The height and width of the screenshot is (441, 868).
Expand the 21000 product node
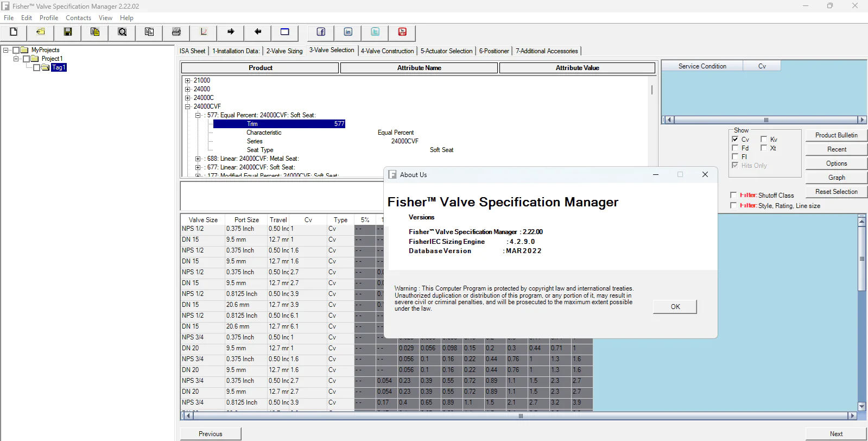coord(188,80)
